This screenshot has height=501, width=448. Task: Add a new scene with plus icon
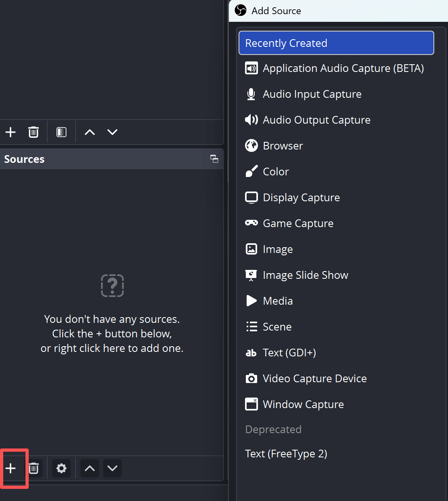point(11,132)
